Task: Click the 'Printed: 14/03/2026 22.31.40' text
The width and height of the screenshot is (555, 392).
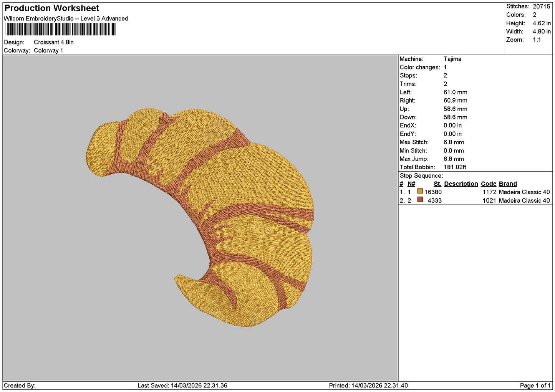Action: 368,385
